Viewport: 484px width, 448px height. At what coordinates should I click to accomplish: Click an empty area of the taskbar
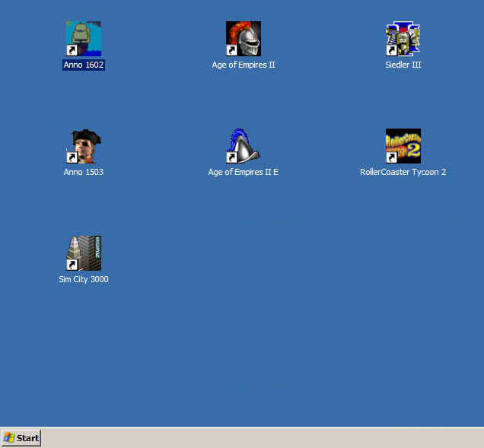[x=259, y=438]
